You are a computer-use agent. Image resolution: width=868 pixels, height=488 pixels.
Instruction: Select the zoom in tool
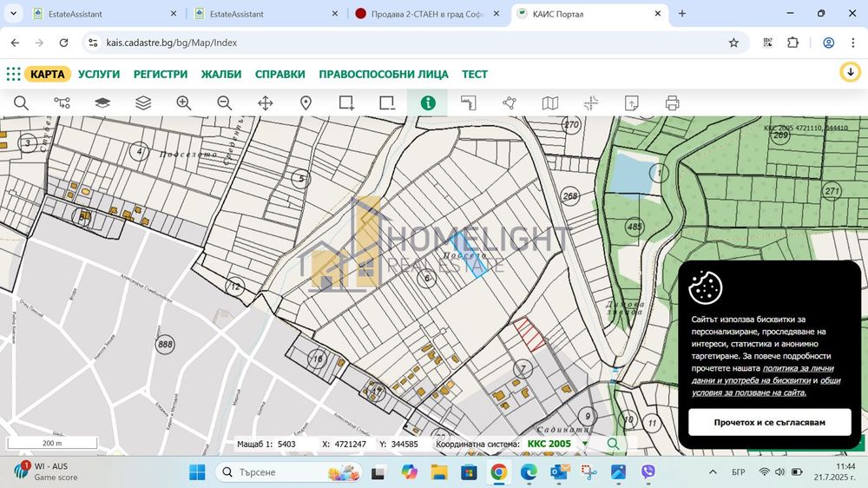184,102
